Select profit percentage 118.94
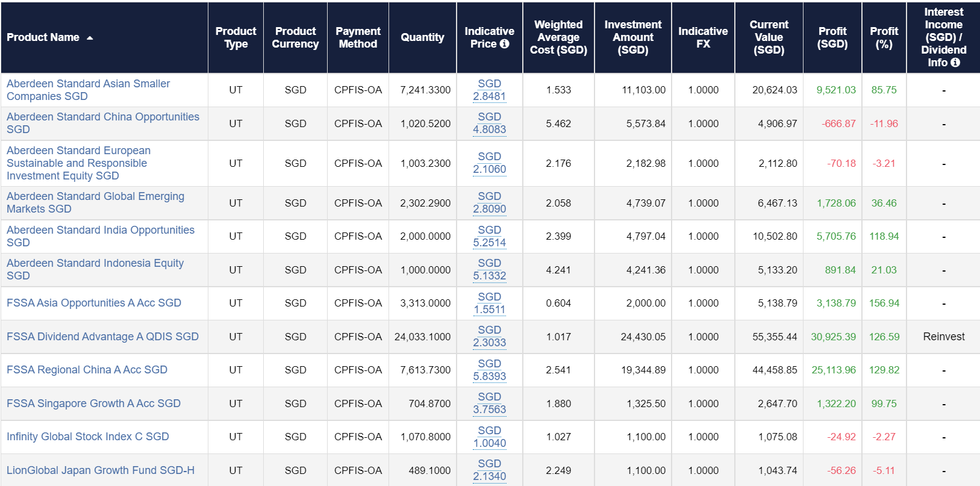The height and width of the screenshot is (486, 980). coord(884,236)
